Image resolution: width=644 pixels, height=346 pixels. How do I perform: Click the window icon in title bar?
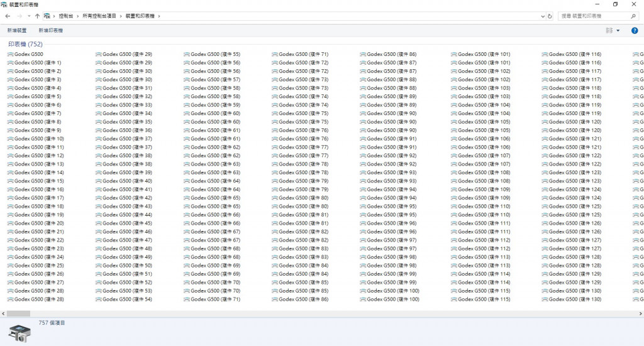pos(4,4)
